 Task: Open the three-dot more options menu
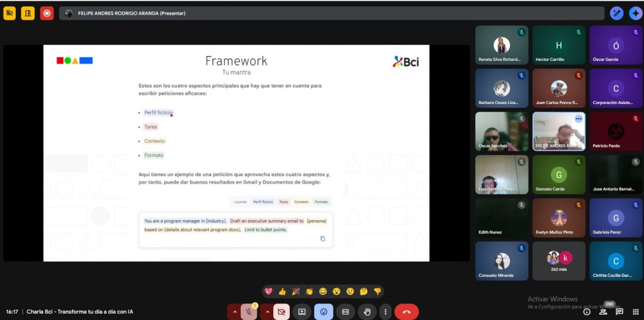(x=386, y=312)
